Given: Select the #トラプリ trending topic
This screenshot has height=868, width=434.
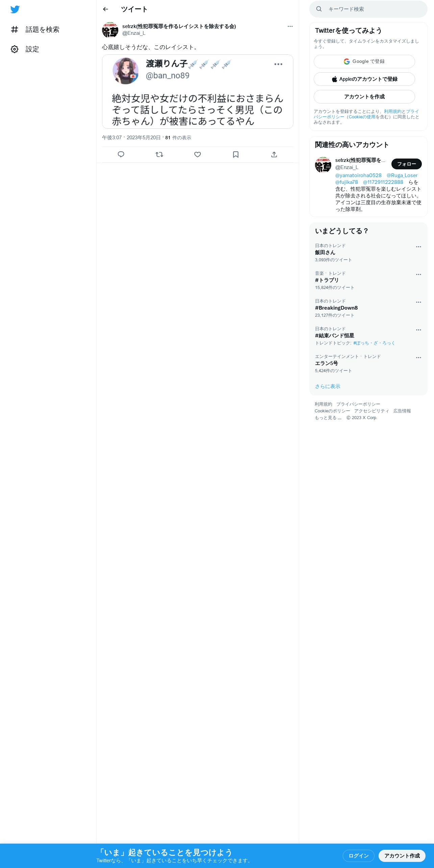Looking at the screenshot, I should [x=327, y=280].
